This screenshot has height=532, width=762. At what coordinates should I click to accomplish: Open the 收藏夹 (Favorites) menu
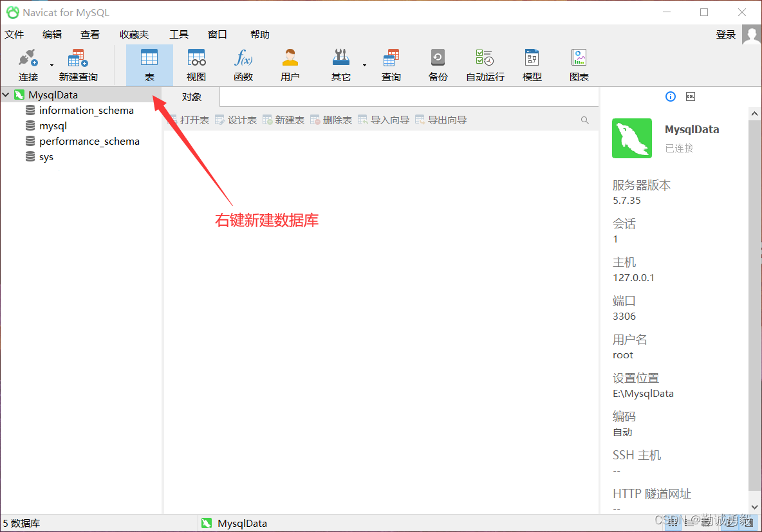pyautogui.click(x=134, y=35)
